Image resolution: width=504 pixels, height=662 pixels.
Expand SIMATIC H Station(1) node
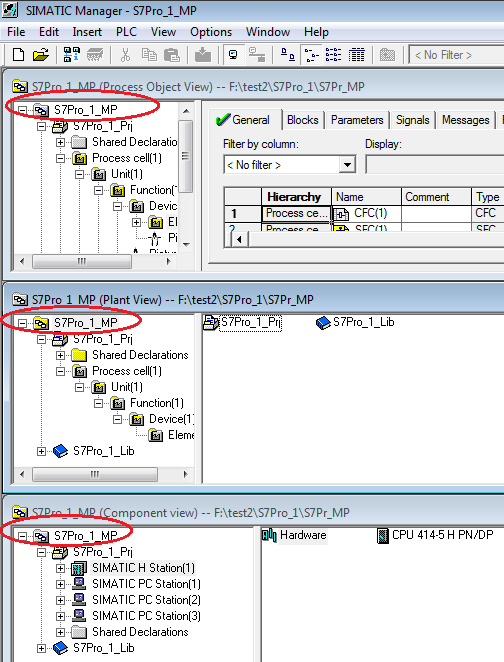point(60,568)
